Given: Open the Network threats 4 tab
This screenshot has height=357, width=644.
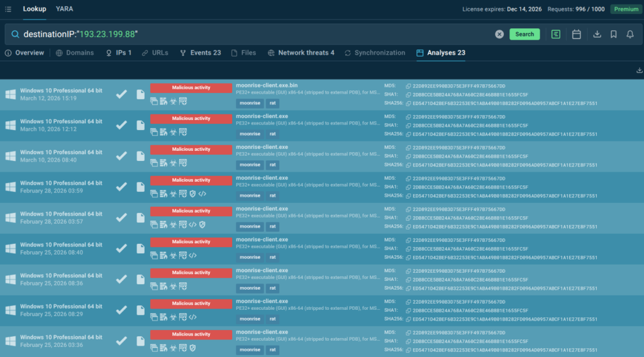Looking at the screenshot, I should [x=301, y=53].
